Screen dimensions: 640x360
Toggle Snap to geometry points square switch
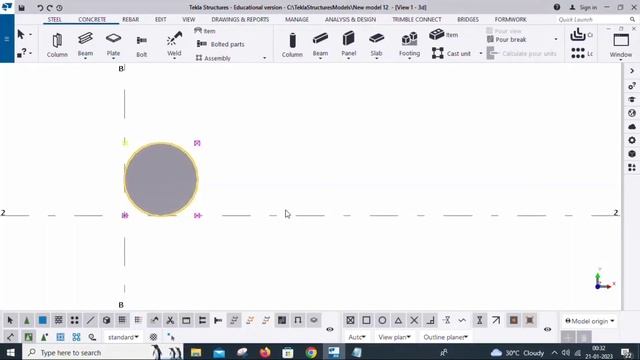366,320
